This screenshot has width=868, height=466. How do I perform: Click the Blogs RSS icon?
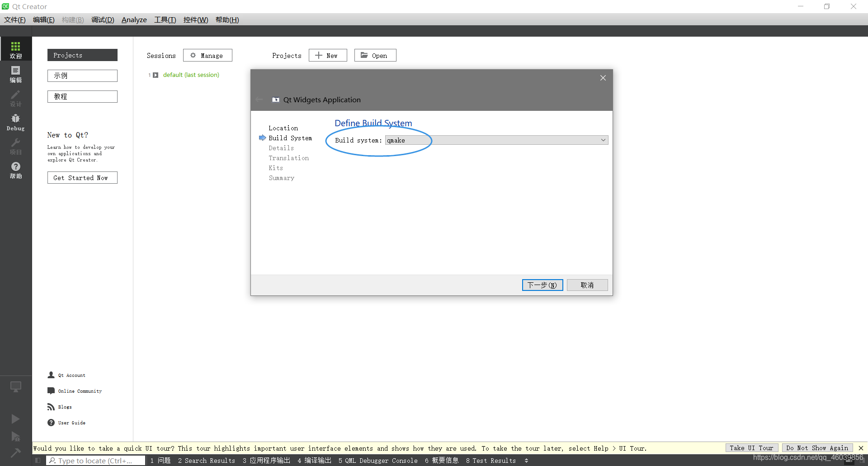pos(51,407)
